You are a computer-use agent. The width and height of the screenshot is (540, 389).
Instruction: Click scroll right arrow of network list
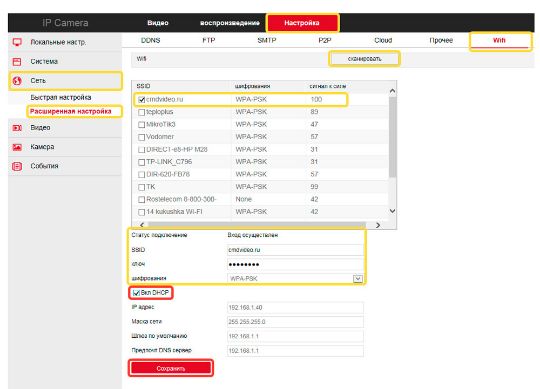coord(378,225)
